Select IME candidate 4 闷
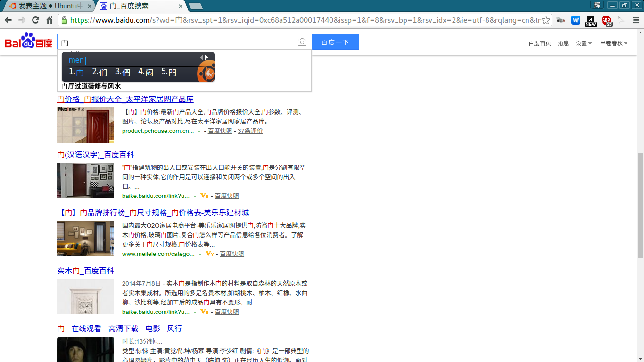 [146, 72]
